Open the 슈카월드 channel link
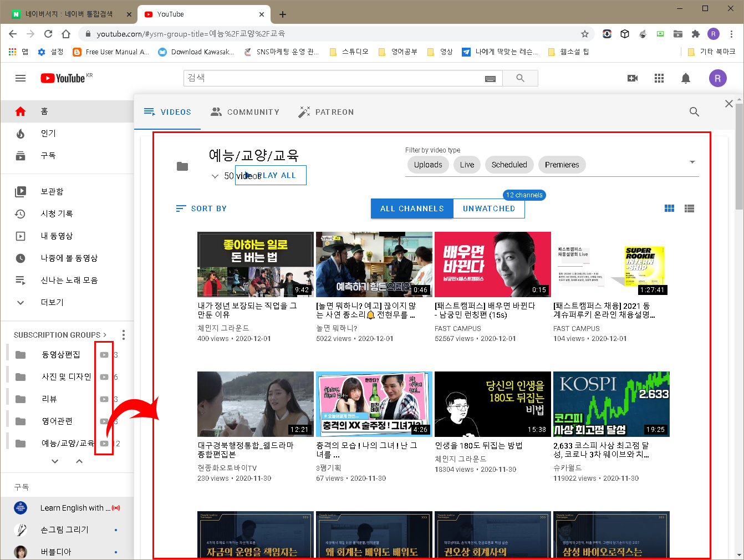 [568, 468]
